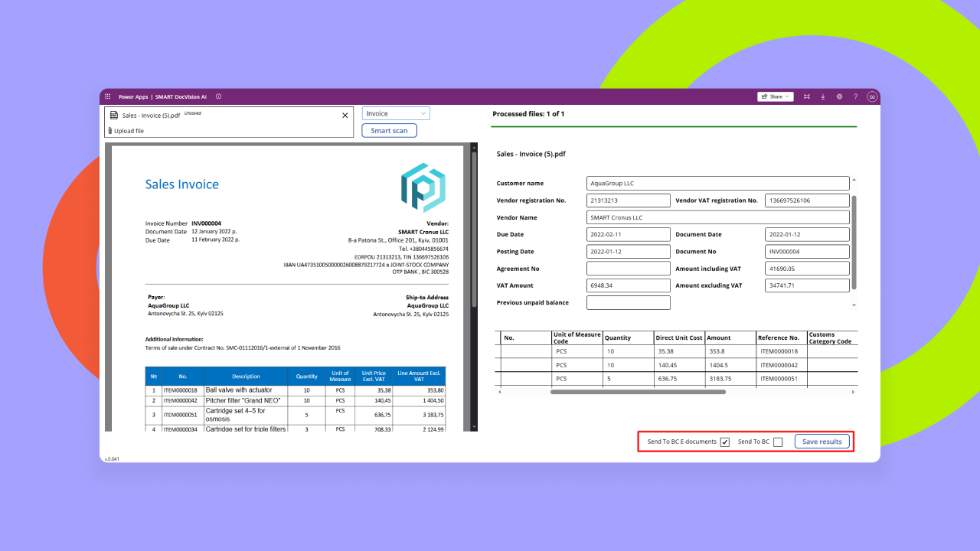Click the line items horizontal scrollbar thumb

(x=638, y=392)
